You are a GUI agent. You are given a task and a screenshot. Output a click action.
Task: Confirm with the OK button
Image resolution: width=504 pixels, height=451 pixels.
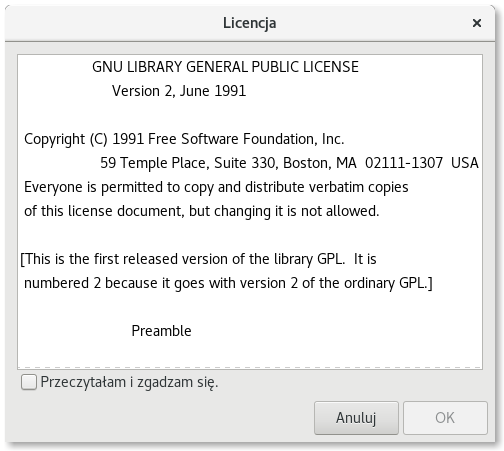(445, 418)
